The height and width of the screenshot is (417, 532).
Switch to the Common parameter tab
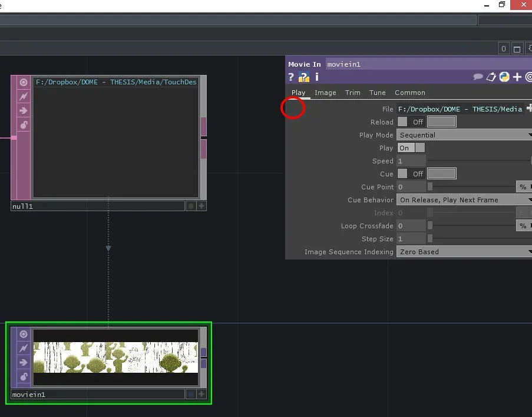(410, 93)
